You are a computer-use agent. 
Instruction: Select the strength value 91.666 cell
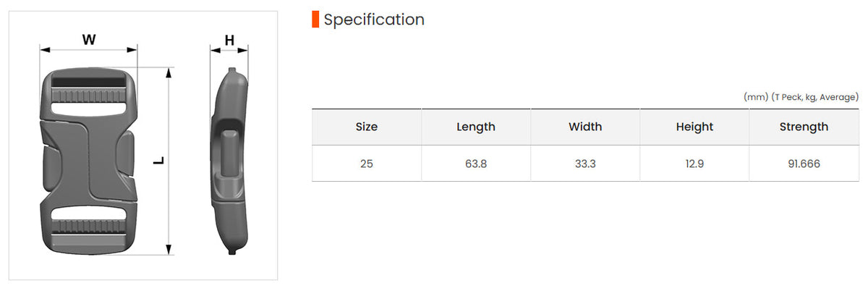(804, 164)
